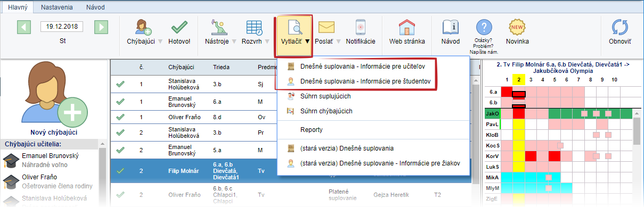
Task: Go to previous day with green left arrow
Action: pos(24,27)
